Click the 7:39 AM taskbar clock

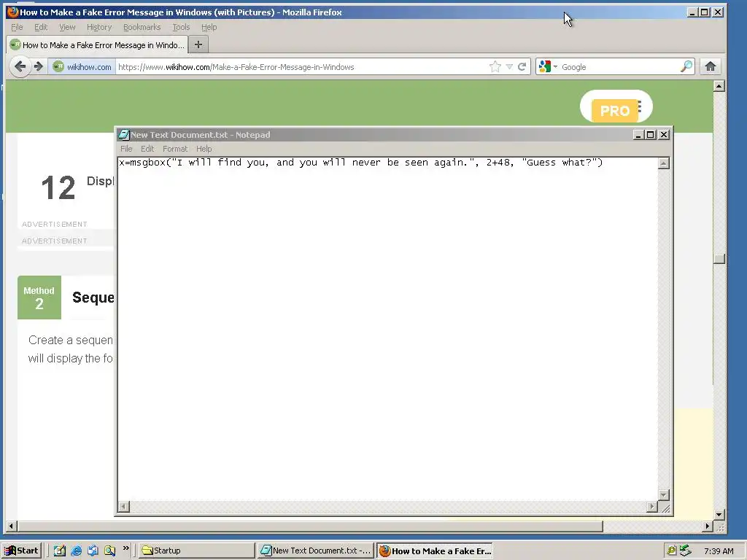tap(719, 551)
